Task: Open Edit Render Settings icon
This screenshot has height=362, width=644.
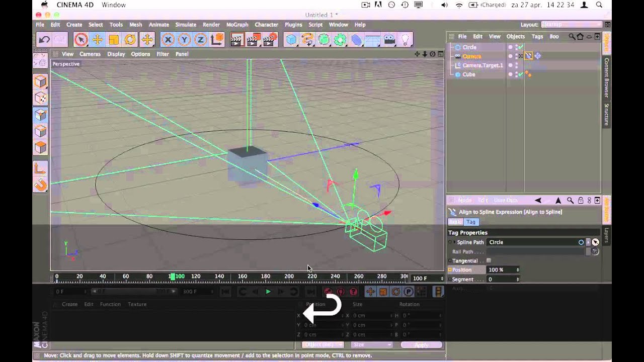Action: [x=270, y=40]
